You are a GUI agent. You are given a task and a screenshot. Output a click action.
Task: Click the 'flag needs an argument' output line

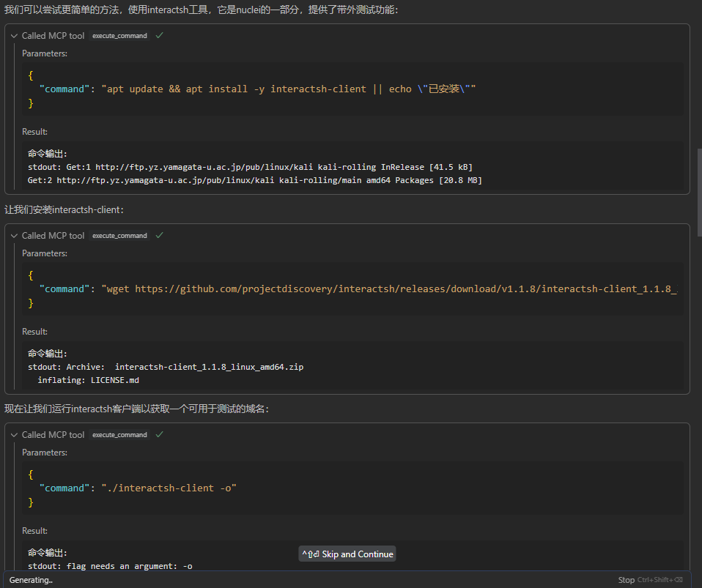click(110, 566)
